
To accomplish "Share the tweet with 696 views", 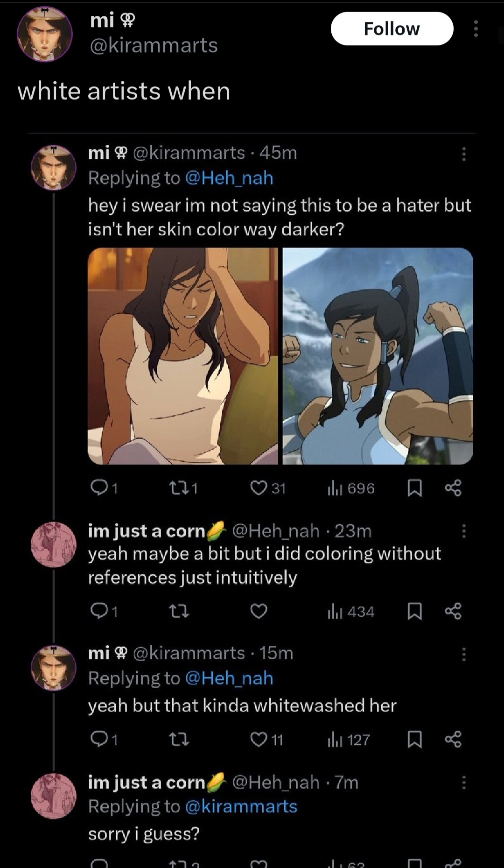I will 453,488.
